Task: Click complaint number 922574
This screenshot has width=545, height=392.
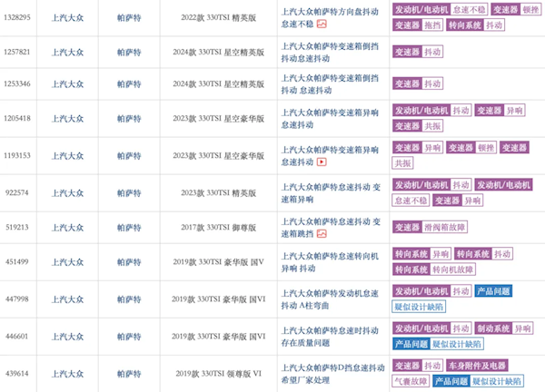Action: click(x=17, y=192)
